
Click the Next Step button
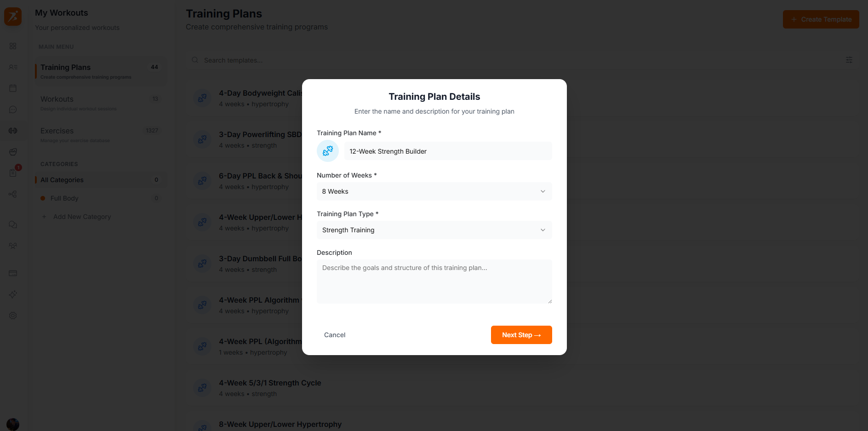pos(521,335)
